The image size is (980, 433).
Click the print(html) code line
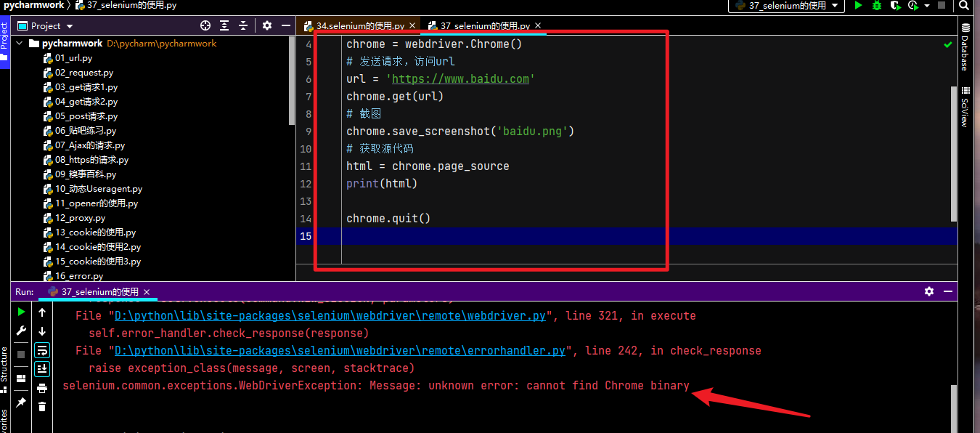tap(382, 184)
